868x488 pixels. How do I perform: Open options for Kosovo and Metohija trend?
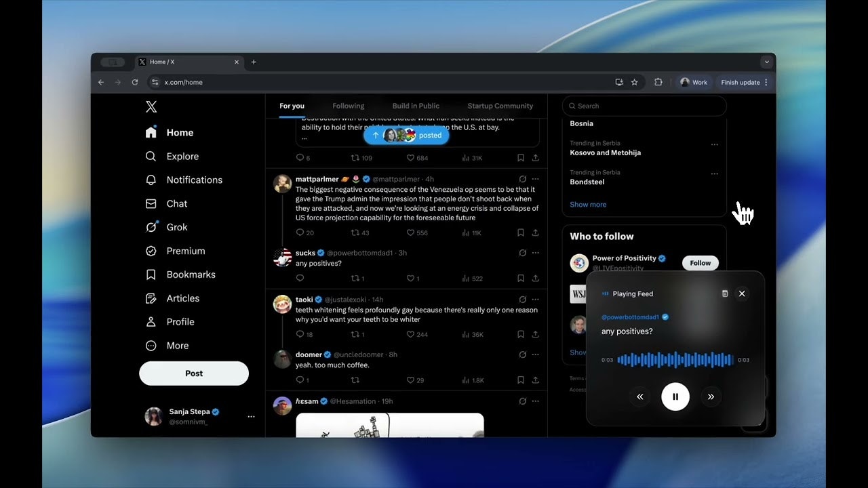tap(714, 144)
